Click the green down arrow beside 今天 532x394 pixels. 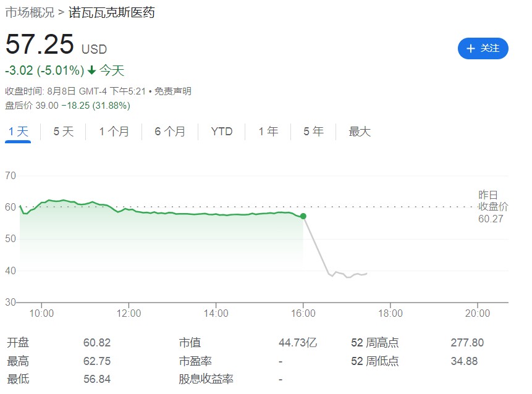[91, 70]
